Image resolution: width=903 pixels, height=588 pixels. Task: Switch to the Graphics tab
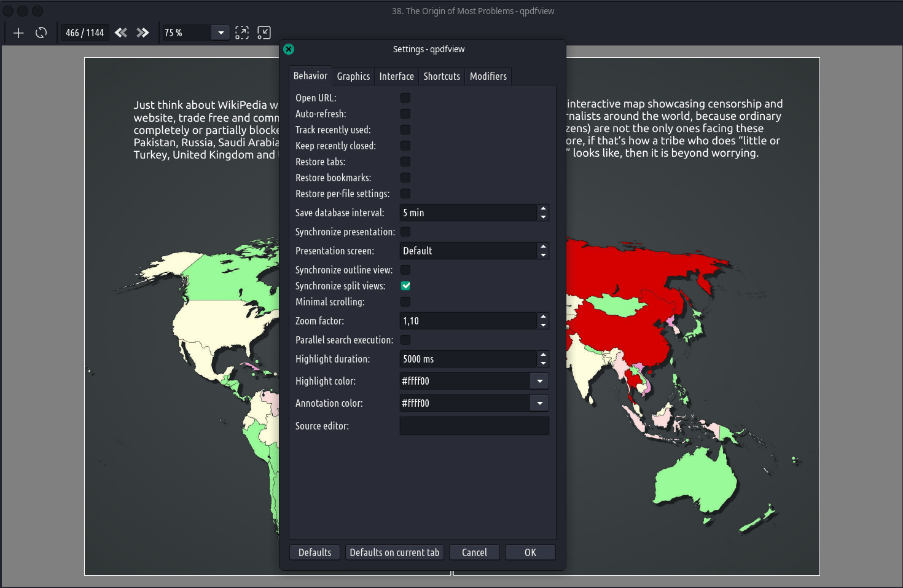pyautogui.click(x=353, y=76)
